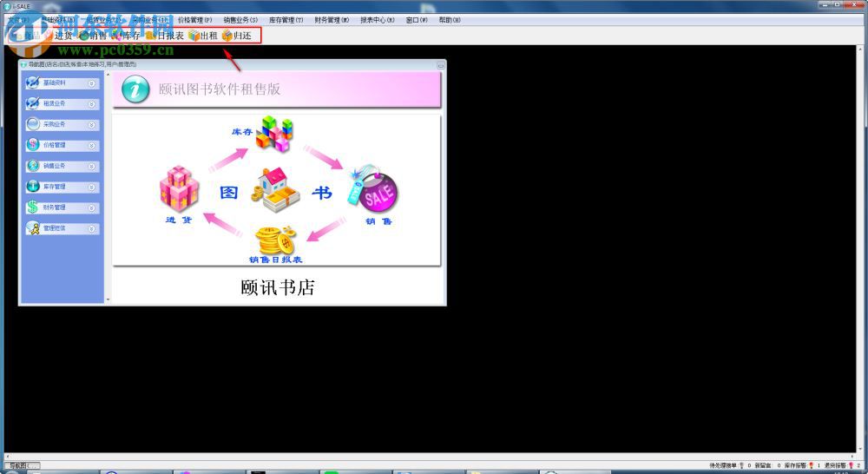Expand the 基础资料 sidebar group chevron

click(x=92, y=83)
